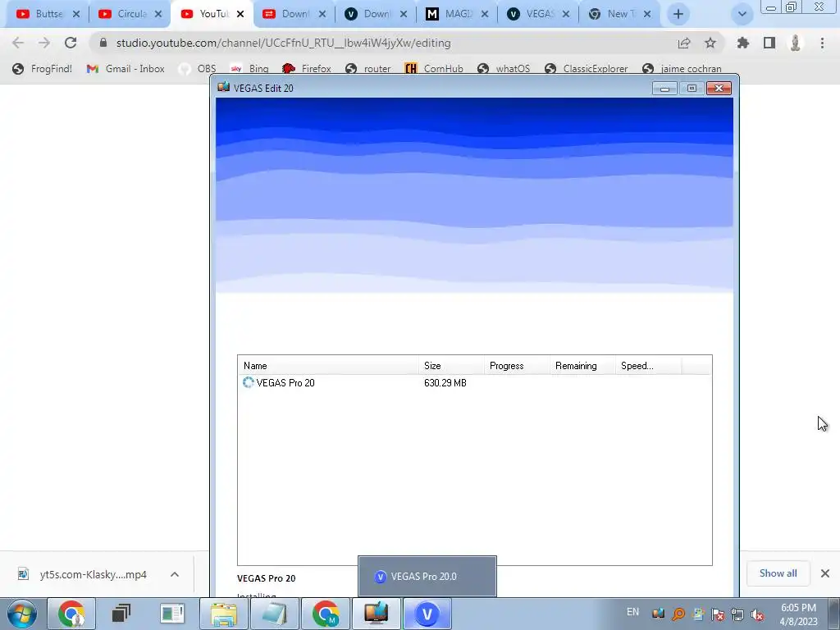The width and height of the screenshot is (840, 630).
Task: Select the VEGAS Pro 20 list row
Action: pyautogui.click(x=475, y=382)
